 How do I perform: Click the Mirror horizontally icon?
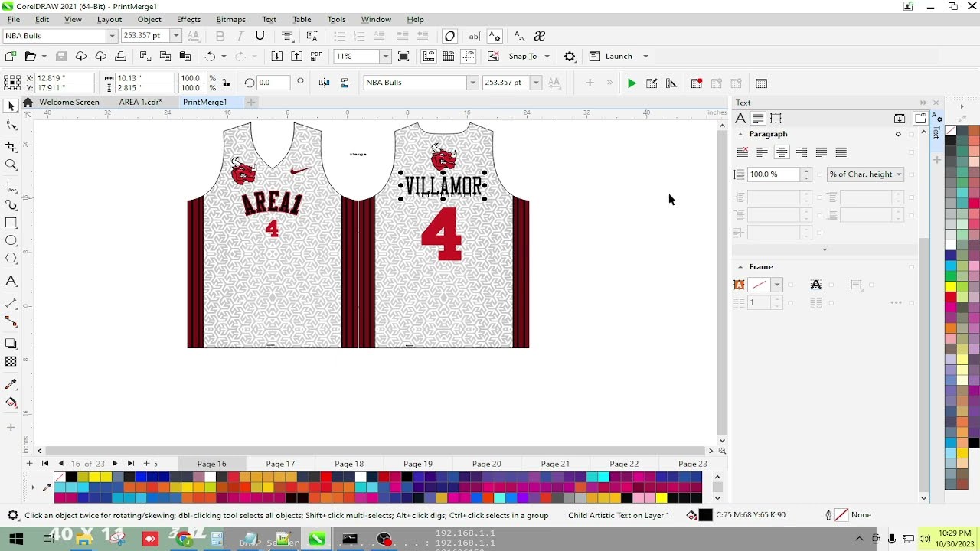pos(324,83)
